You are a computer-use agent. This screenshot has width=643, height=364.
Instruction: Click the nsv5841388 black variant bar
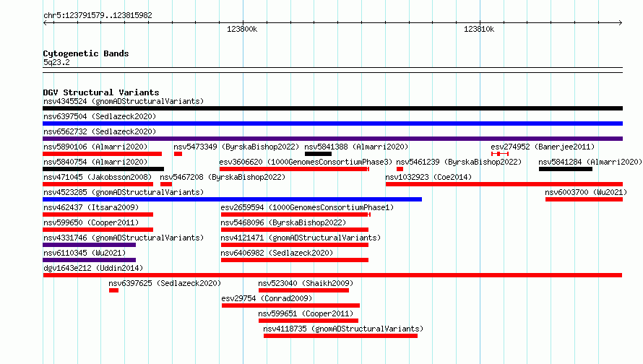pos(318,154)
